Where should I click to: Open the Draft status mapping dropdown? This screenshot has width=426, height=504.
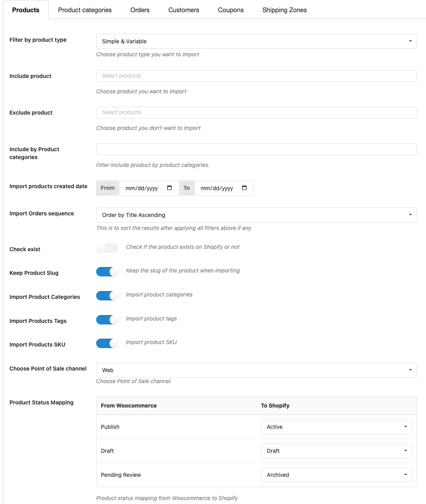336,451
